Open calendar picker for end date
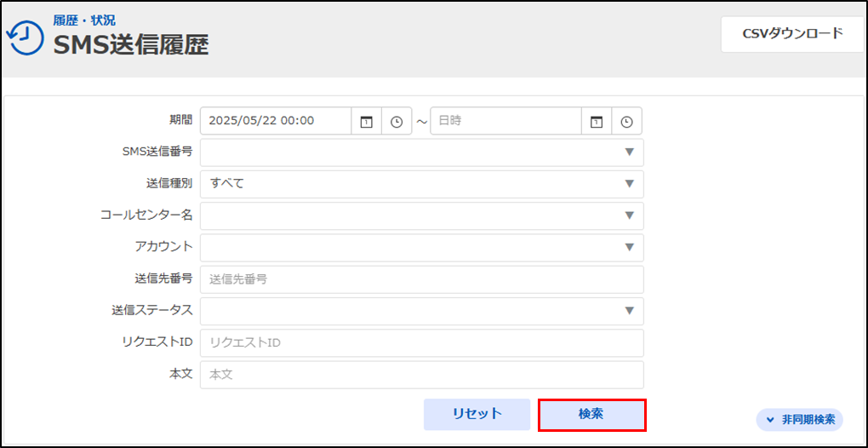 click(x=597, y=122)
